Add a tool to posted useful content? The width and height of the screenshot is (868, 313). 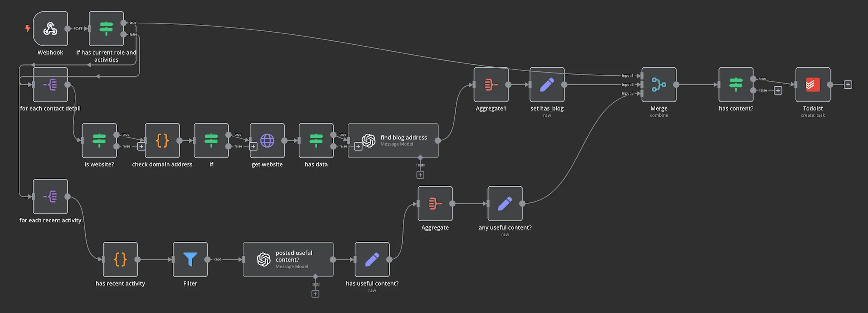(x=315, y=294)
